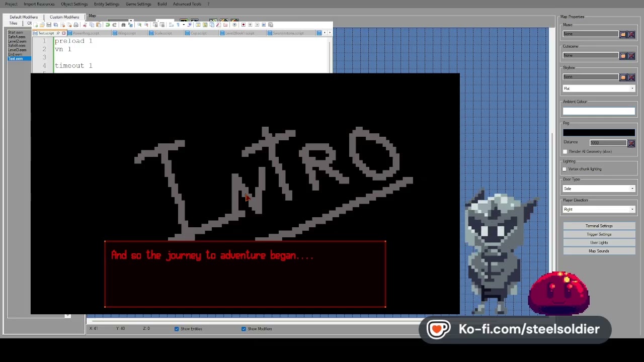Click the Playback Macro icon
The width and height of the screenshot is (644, 362).
point(257,25)
